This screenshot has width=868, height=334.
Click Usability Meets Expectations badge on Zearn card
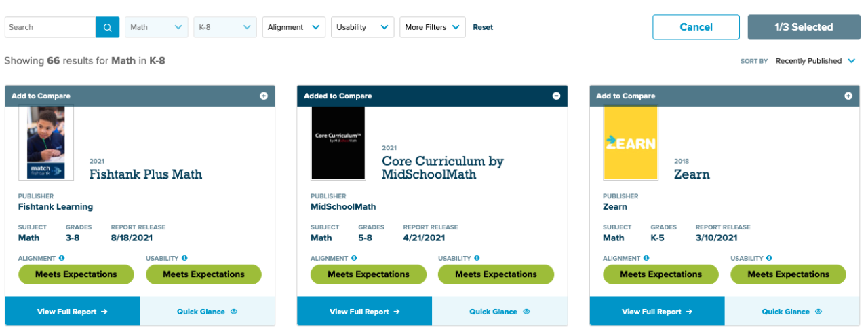pos(788,274)
